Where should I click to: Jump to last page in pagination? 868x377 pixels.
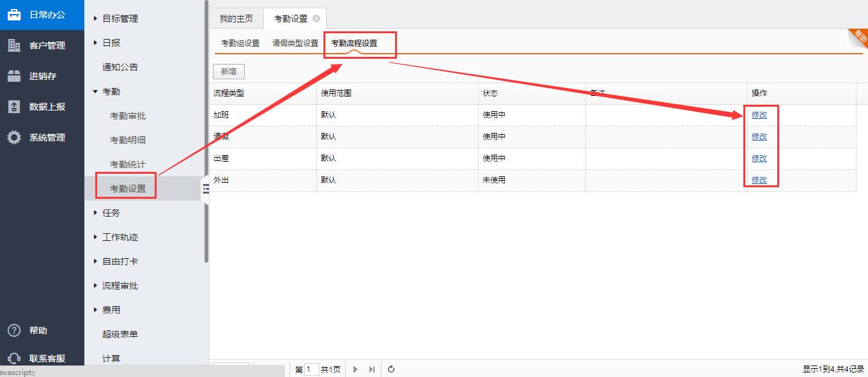coord(372,369)
